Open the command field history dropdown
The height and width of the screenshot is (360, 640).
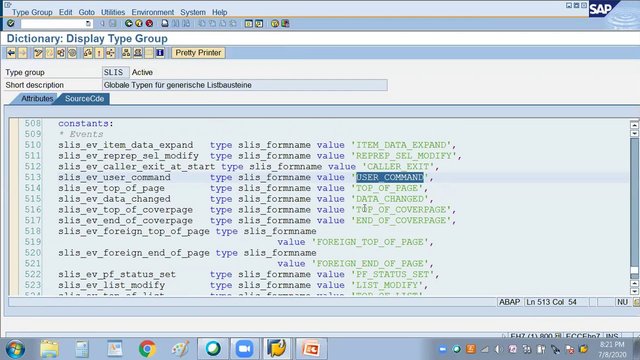88,24
